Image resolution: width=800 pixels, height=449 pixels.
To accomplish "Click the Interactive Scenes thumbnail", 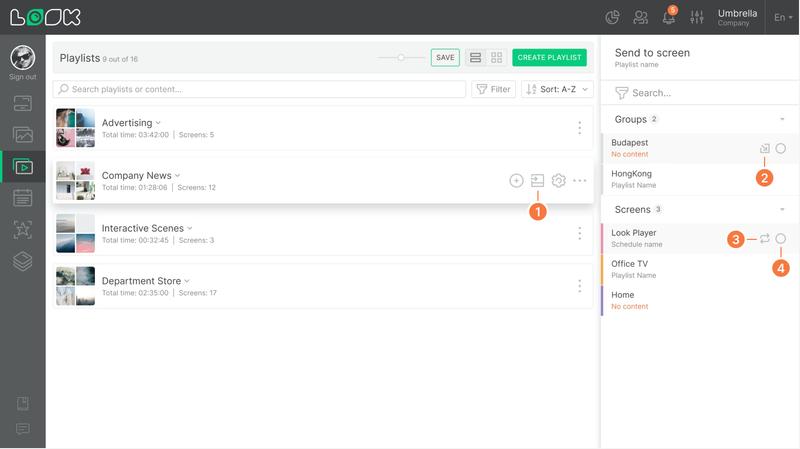I will [76, 233].
